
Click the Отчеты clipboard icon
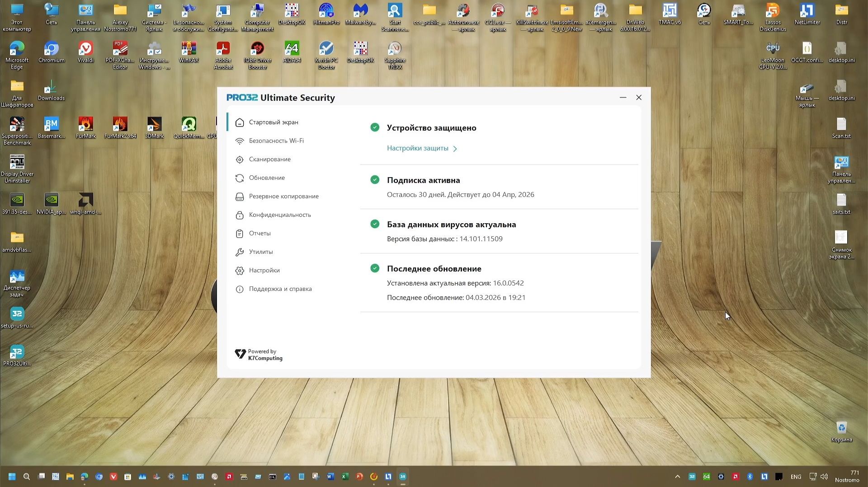click(240, 234)
